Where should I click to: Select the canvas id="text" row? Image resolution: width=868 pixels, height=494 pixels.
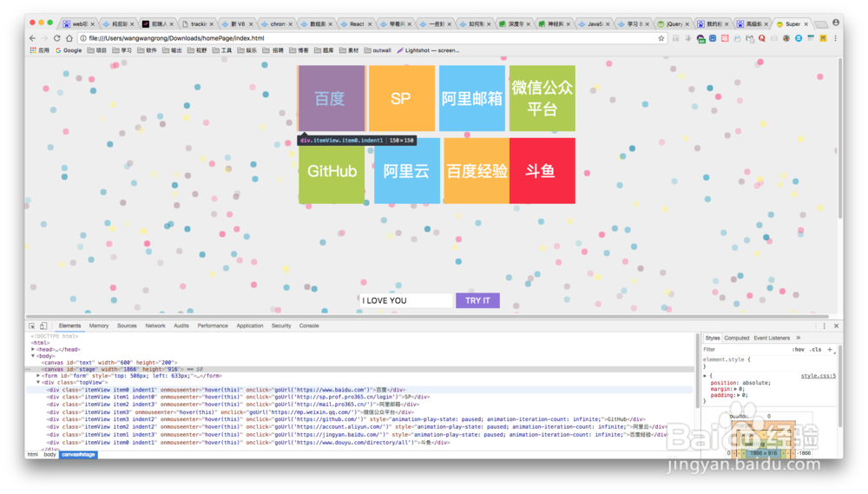360,363
